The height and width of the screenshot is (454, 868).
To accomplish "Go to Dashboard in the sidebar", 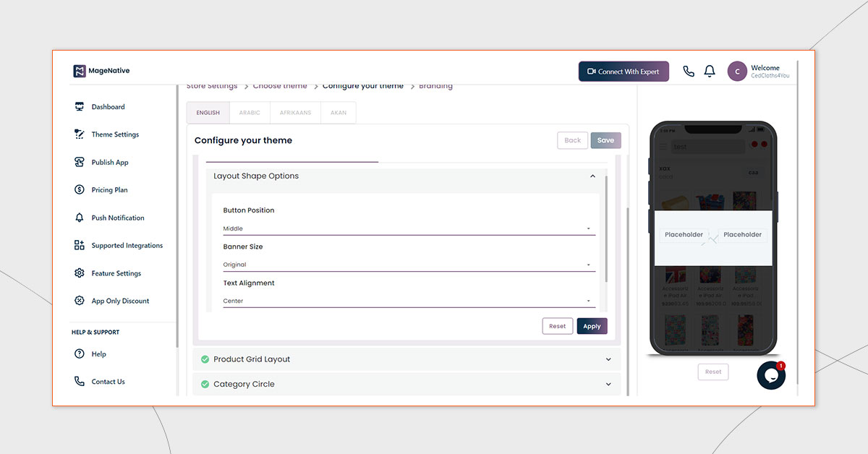I will tap(108, 107).
